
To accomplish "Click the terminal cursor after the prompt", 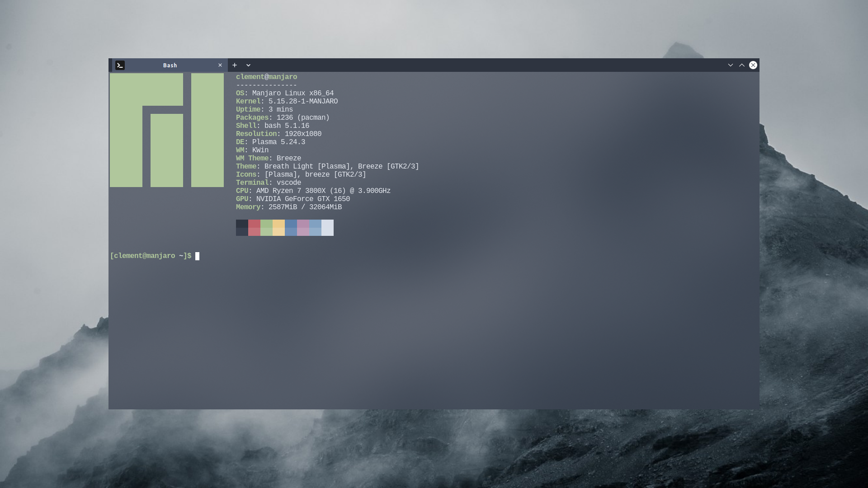I will 197,256.
